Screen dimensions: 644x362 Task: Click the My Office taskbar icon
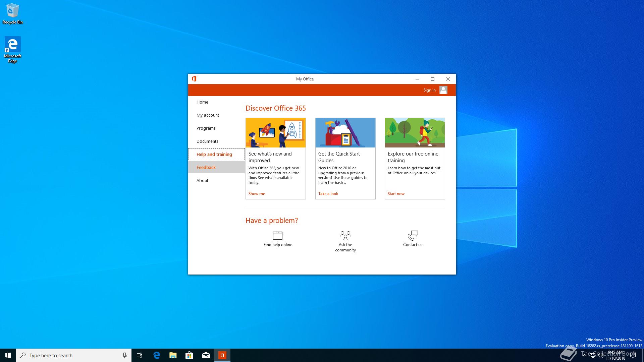pos(222,355)
